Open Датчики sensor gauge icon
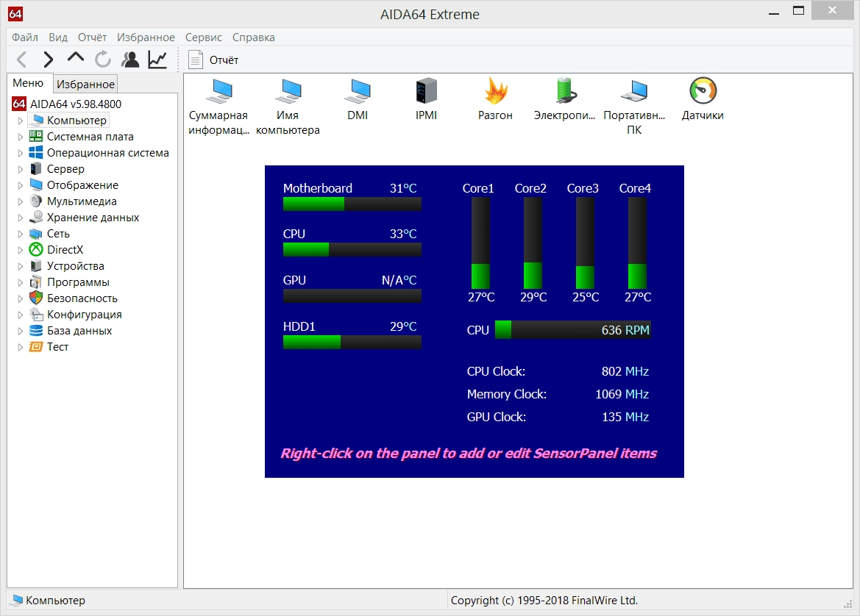This screenshot has width=860, height=616. tap(703, 91)
